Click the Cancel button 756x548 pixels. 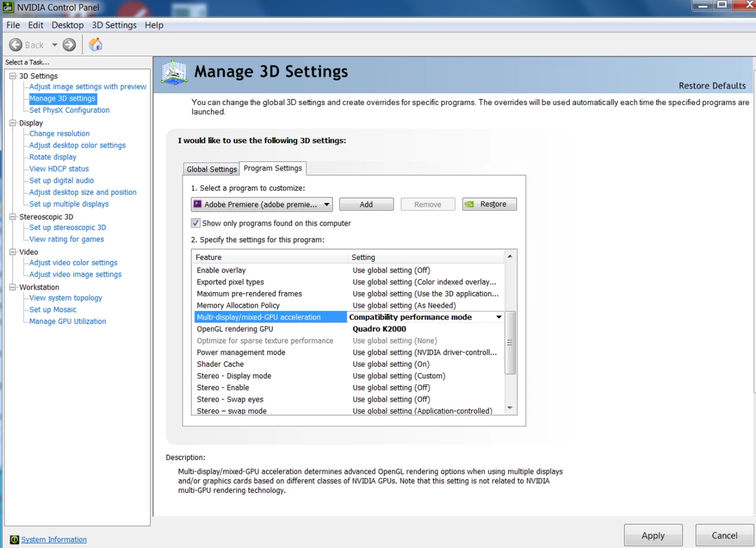point(725,535)
